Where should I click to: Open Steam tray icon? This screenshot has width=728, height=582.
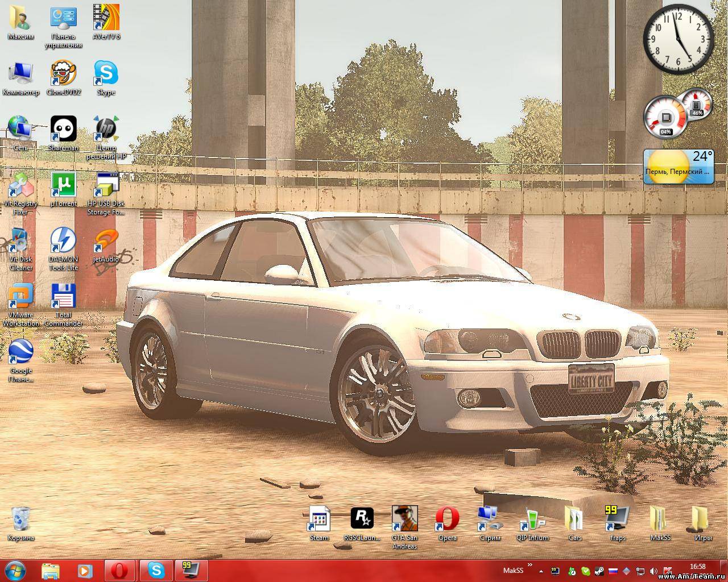(x=599, y=571)
